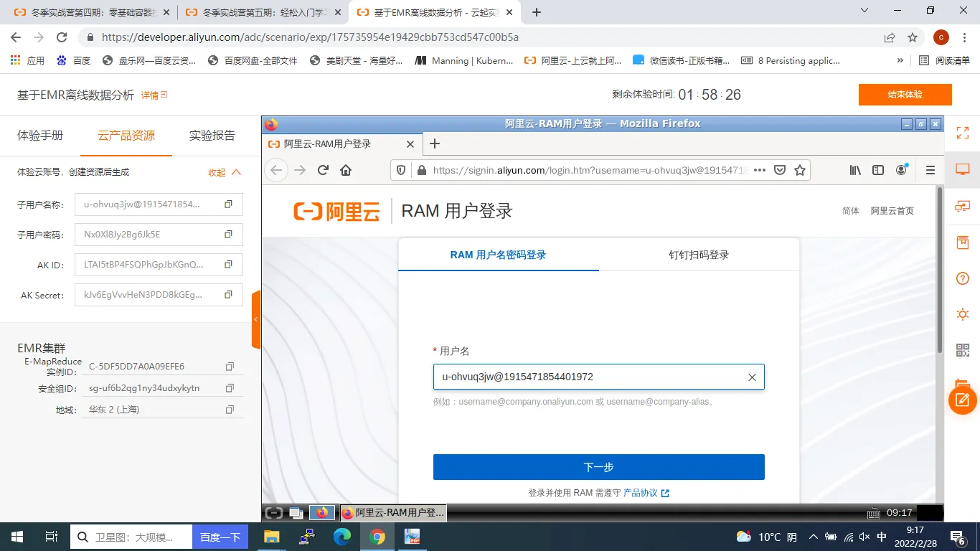Screen dimensions: 980x551
Task: Open Chrome tab search dropdown arrow
Action: (x=864, y=11)
